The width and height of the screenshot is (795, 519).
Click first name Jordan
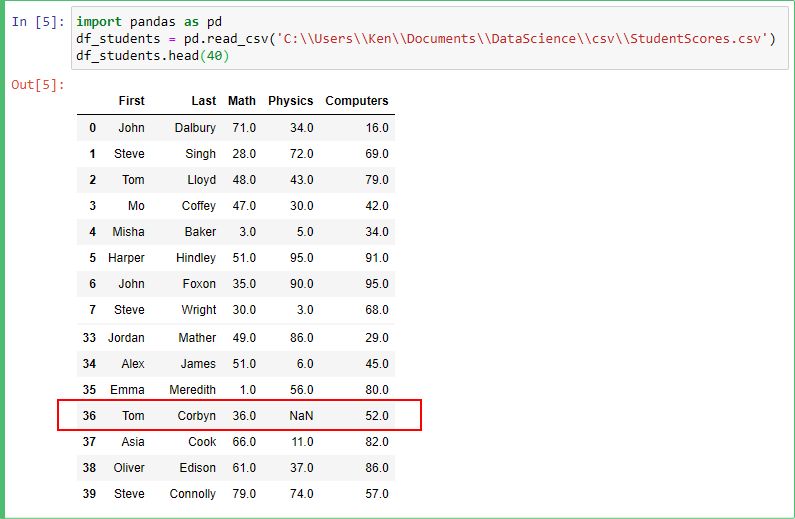126,338
